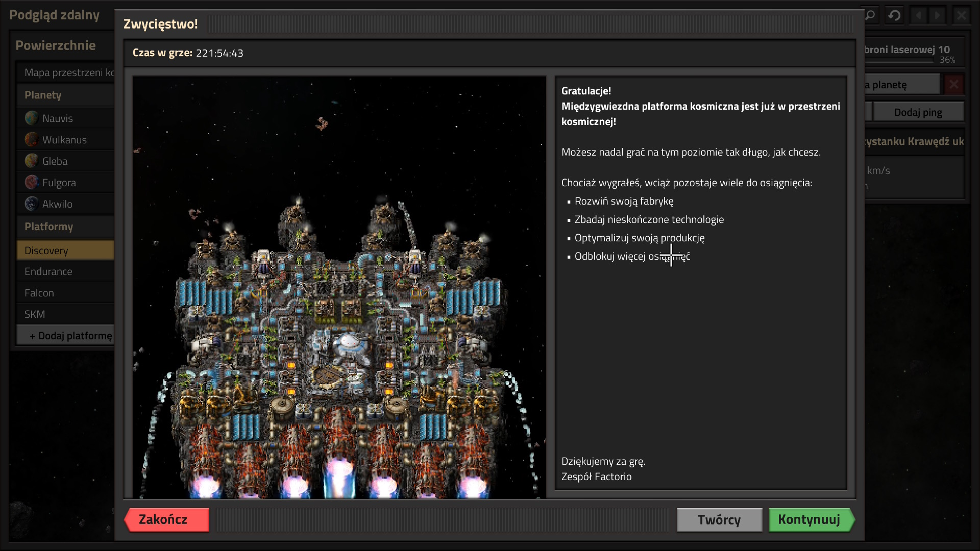Click 'Rozwiń swoją fabrykę' list item
The height and width of the screenshot is (551, 980).
pyautogui.click(x=624, y=201)
